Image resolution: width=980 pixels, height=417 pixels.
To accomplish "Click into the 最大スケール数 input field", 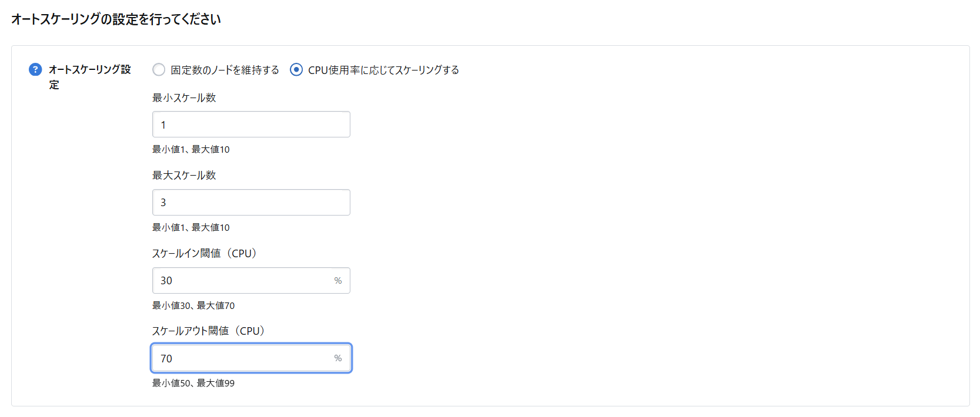I will click(x=251, y=202).
